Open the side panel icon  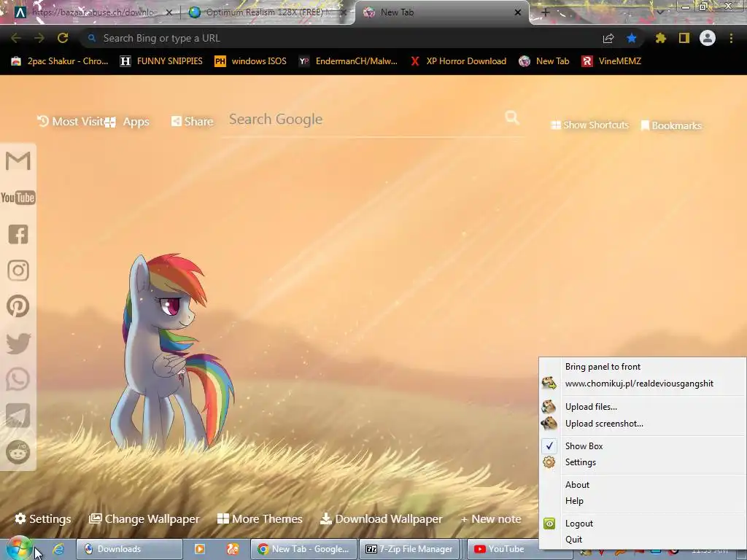[x=684, y=38]
